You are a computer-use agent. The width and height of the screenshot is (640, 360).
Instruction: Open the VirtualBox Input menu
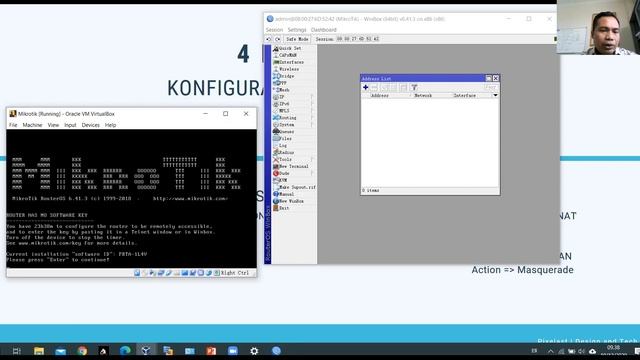coord(70,125)
